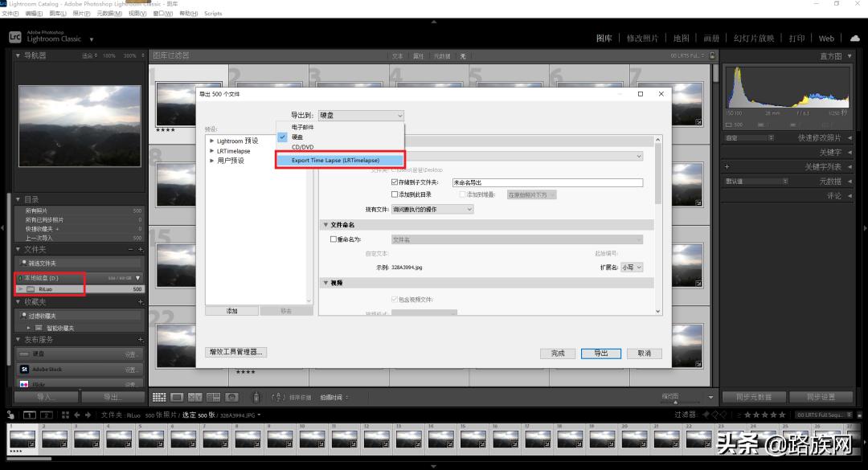Open 增效工具管理器 plugin manager
Screen dimensions: 868x470
[236, 352]
